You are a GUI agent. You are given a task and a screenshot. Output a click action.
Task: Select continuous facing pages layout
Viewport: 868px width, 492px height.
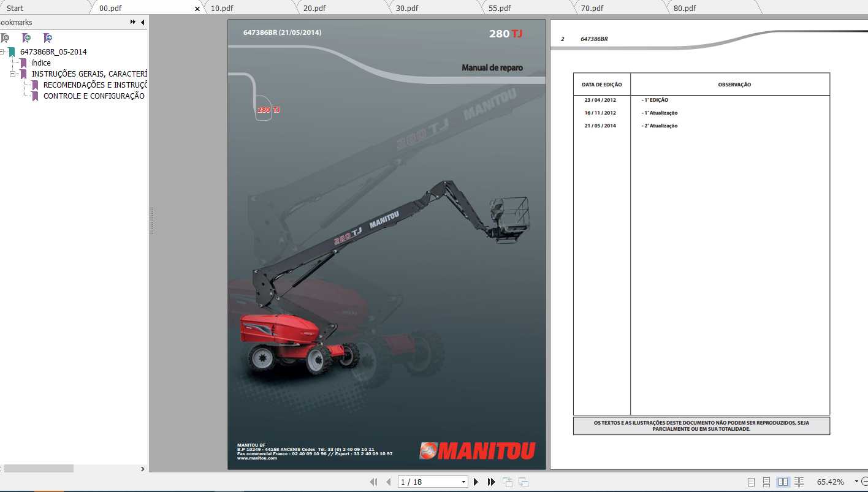pyautogui.click(x=800, y=482)
